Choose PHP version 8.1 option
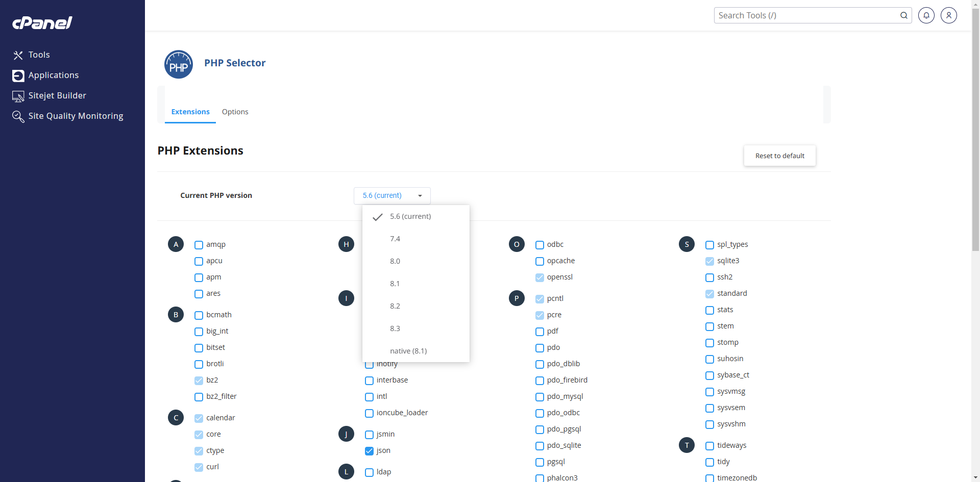Image resolution: width=980 pixels, height=482 pixels. 416,284
